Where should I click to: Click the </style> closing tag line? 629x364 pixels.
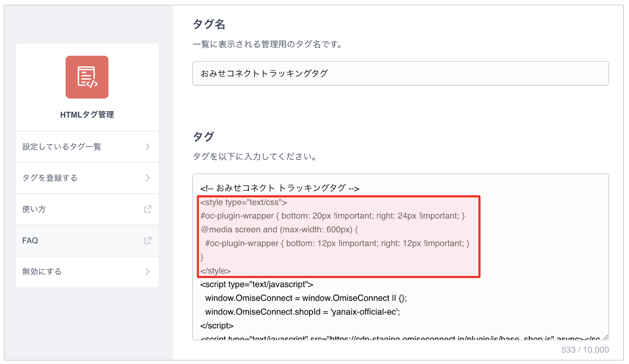click(215, 271)
